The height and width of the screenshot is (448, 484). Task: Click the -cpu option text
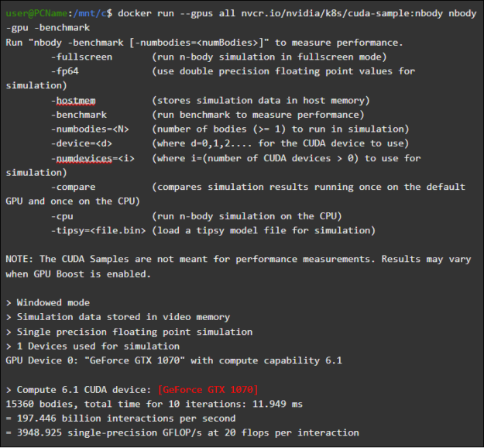(x=62, y=216)
